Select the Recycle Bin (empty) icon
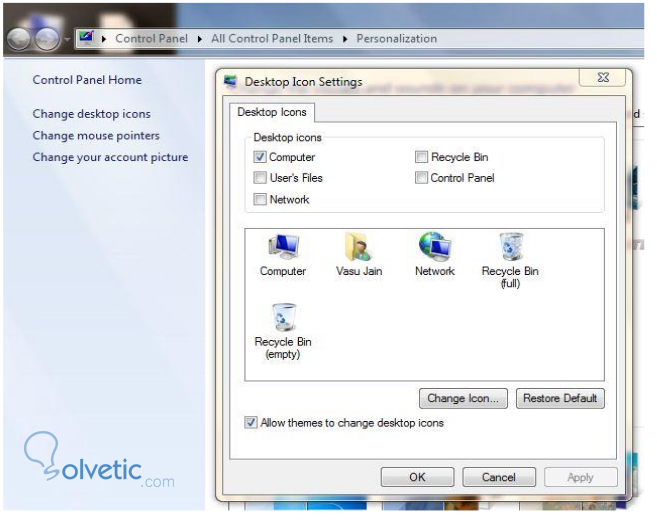 point(283,331)
